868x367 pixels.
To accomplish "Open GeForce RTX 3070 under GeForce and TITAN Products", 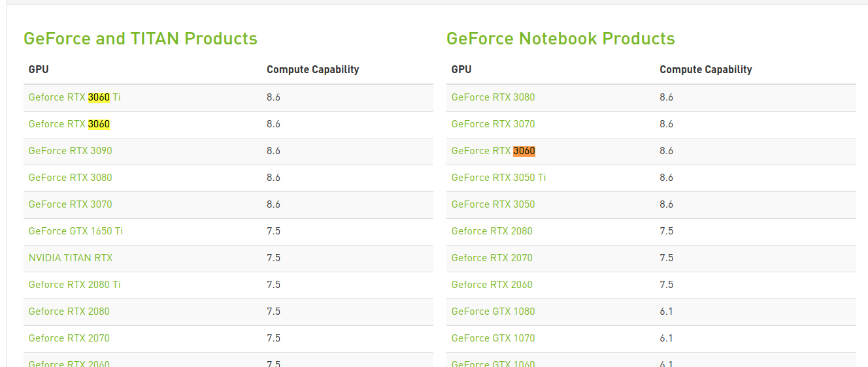I will [x=71, y=204].
